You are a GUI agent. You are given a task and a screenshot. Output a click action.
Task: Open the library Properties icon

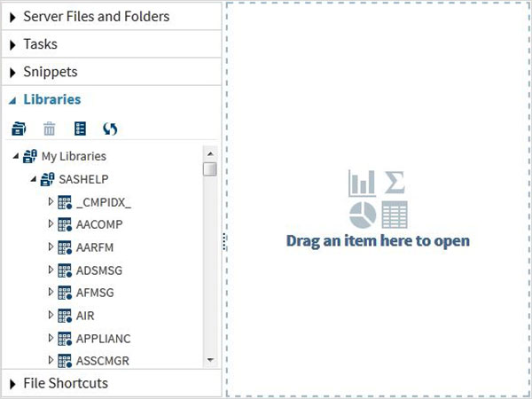(80, 129)
